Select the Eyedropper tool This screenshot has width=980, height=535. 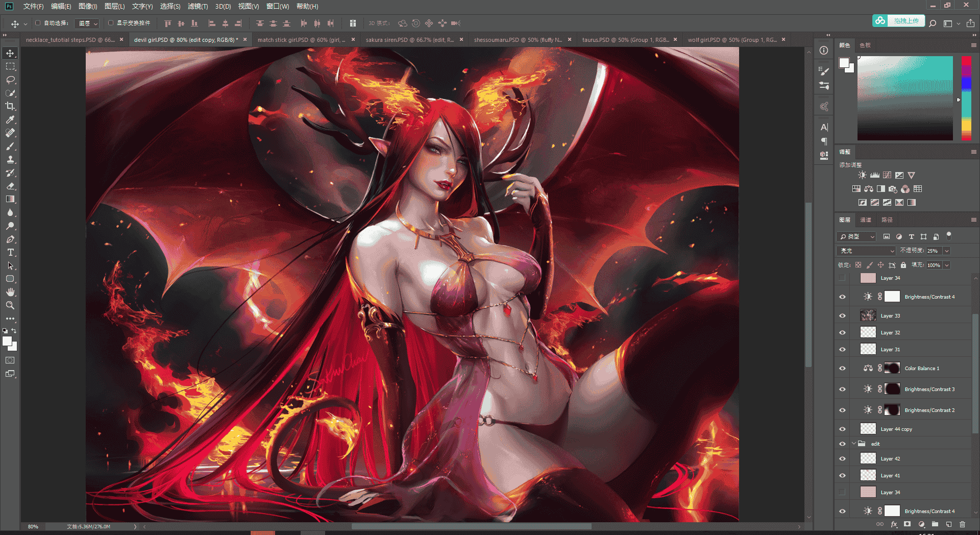pos(10,119)
